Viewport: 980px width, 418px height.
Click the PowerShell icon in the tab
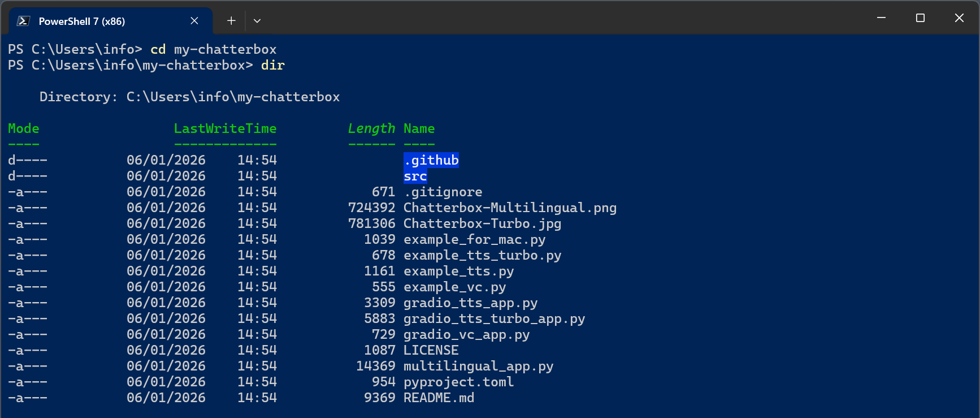coord(23,21)
